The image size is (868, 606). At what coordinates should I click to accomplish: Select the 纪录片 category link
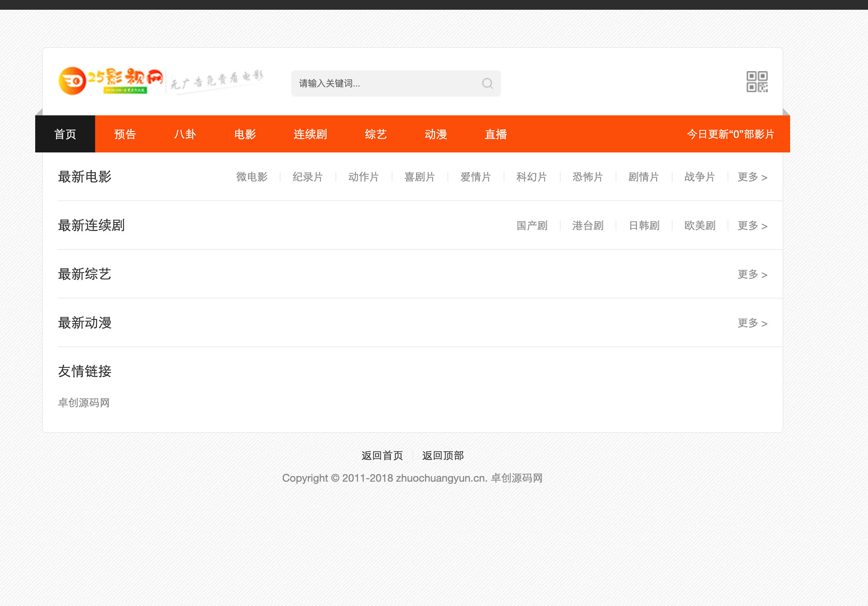[308, 177]
